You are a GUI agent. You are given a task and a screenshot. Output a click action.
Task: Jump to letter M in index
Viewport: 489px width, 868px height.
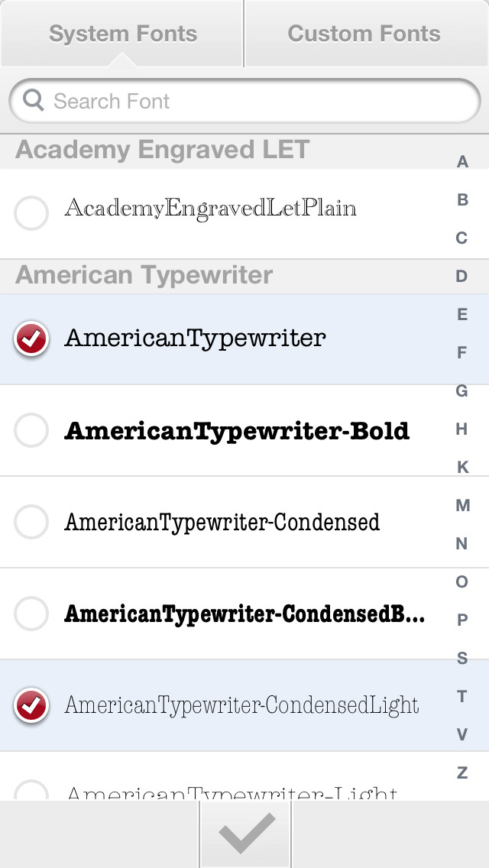tap(461, 505)
